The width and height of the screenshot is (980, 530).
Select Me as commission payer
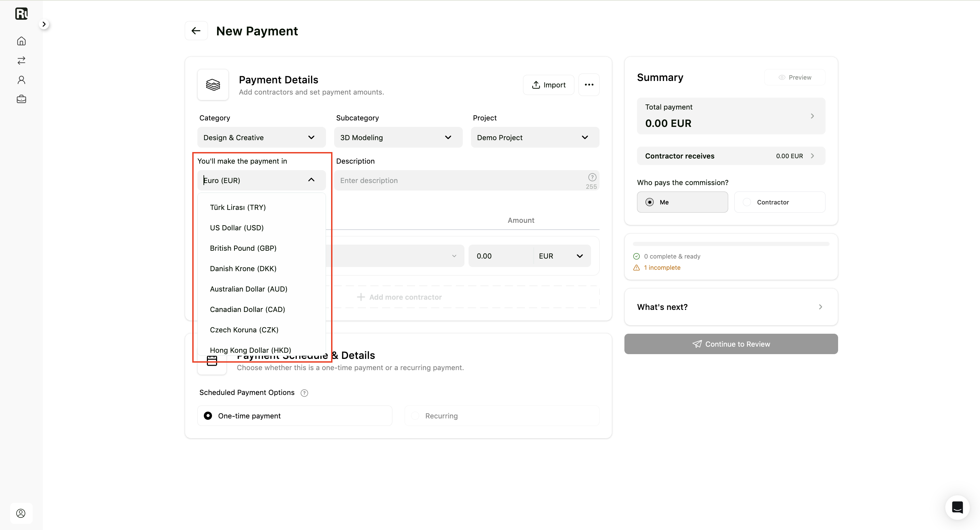pos(682,202)
